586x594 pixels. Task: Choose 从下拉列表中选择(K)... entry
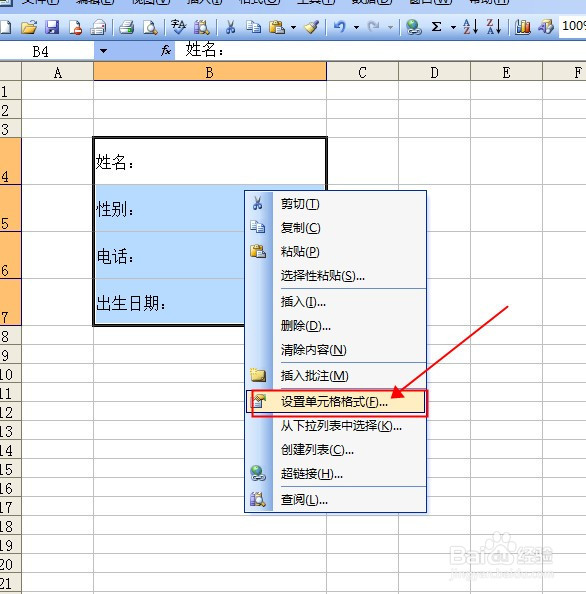(x=336, y=426)
